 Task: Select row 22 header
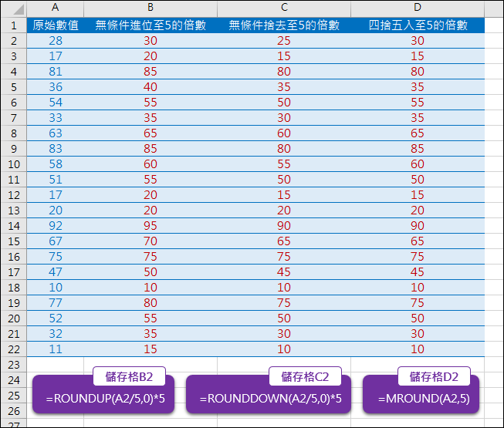[13, 349]
